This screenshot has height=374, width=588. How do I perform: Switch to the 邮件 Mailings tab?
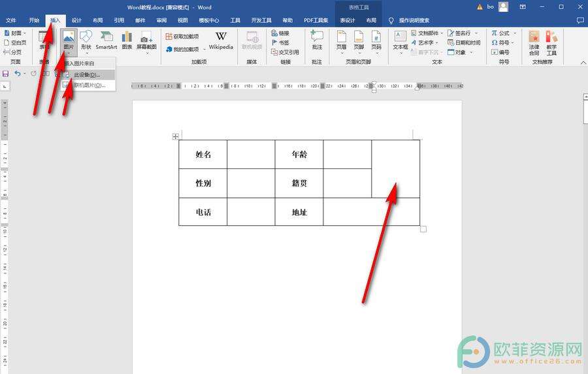tap(140, 20)
